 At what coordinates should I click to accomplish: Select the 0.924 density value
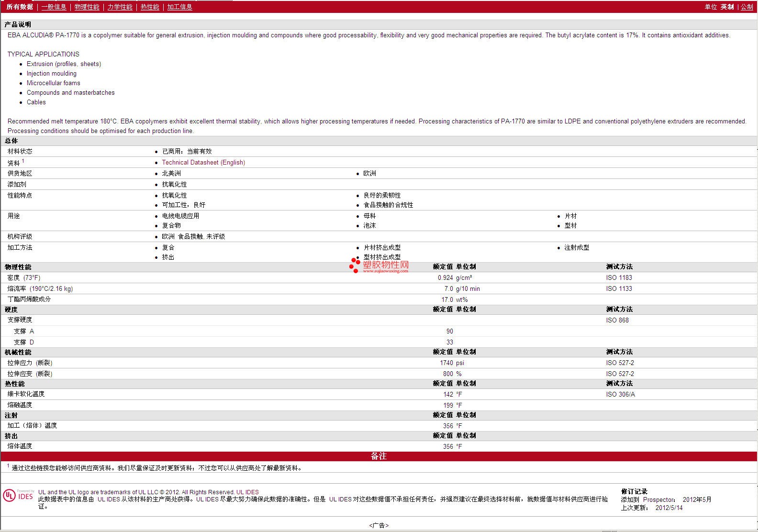(x=445, y=277)
